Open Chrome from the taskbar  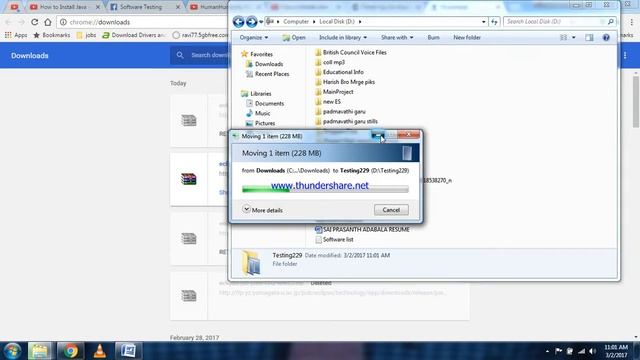click(x=70, y=351)
